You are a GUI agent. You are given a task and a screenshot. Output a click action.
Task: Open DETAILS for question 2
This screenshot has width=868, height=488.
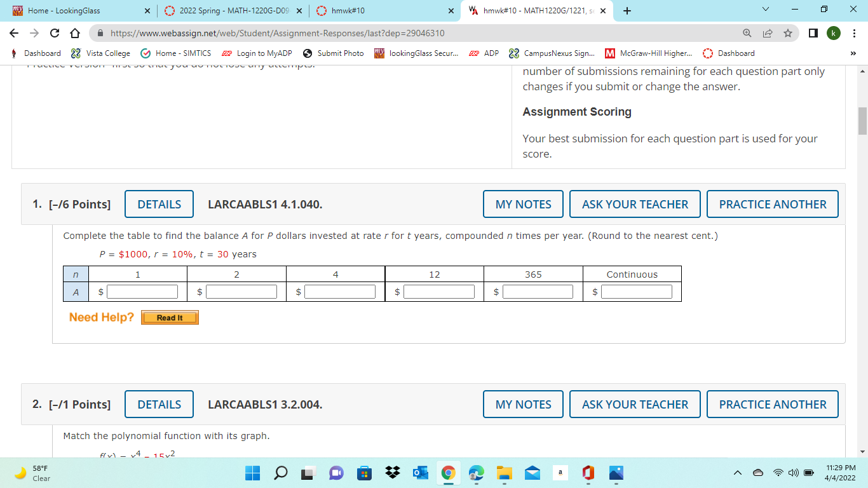[x=159, y=404]
